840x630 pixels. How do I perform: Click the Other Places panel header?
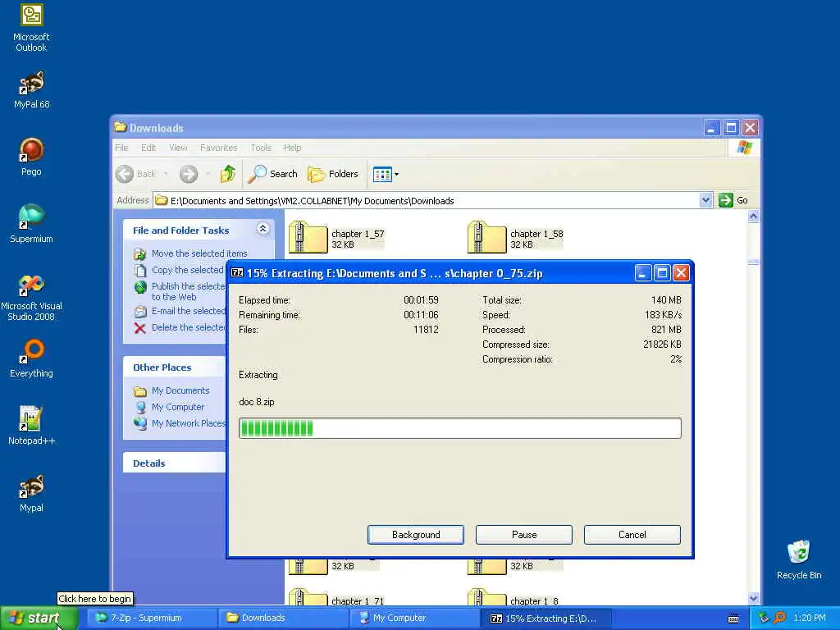(x=175, y=367)
